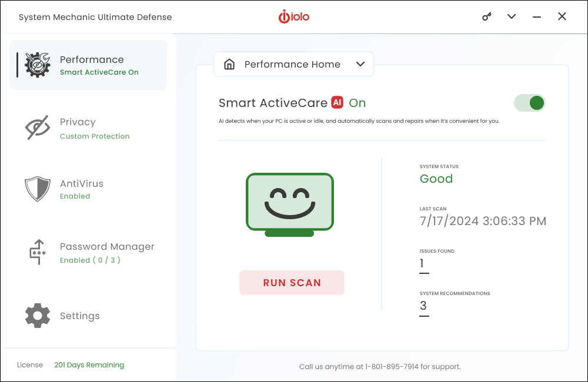Image resolution: width=588 pixels, height=382 pixels.
Task: Click the "SYSTEM STATUS" label
Action: [439, 166]
